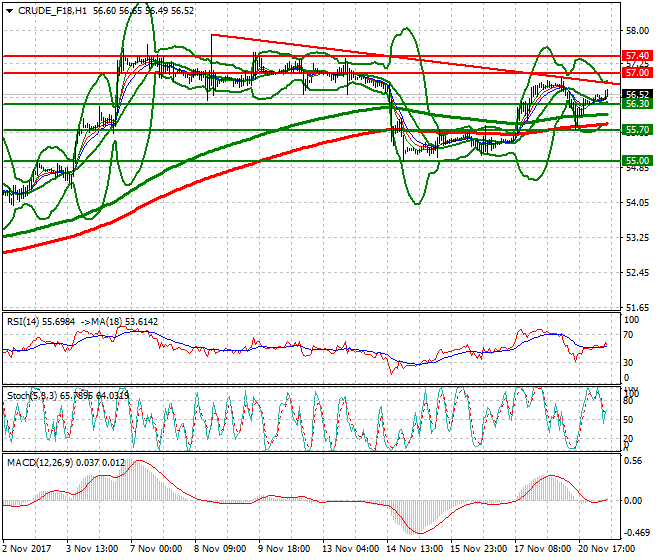Click the green 55.00 support label
The image size is (660, 560).
(636, 161)
